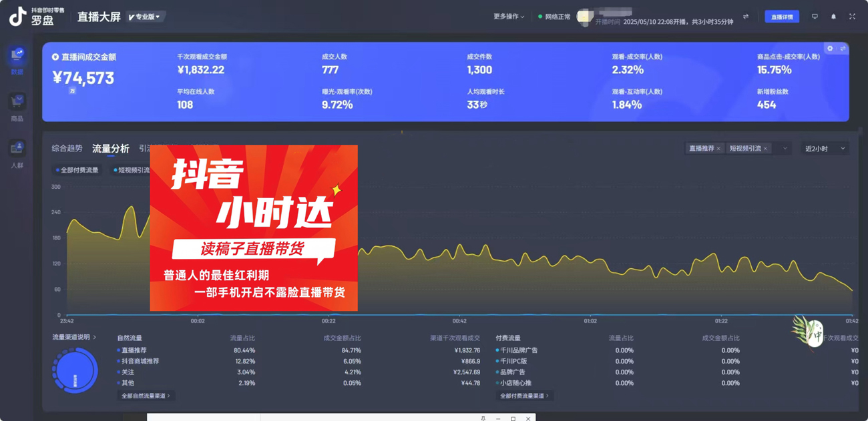Click the swap arrows icon beside 直播详情

(x=746, y=17)
